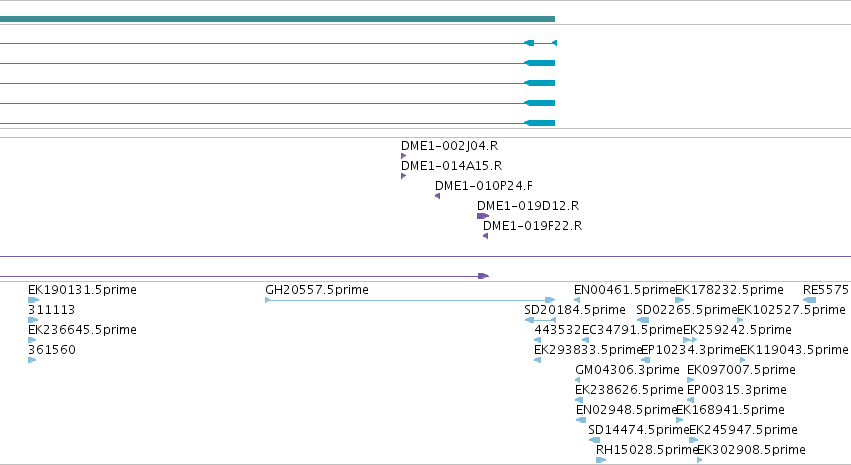Click the EK168941.5prime EST label
This screenshot has height=465, width=851.
730,411
